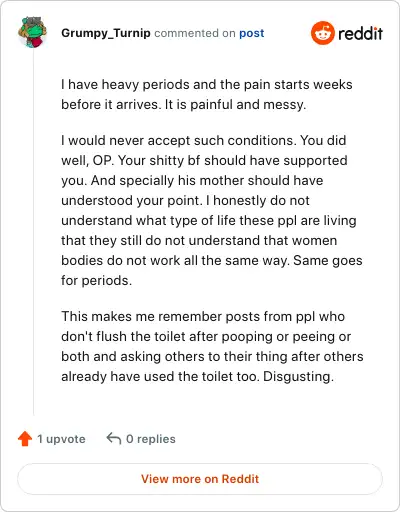Click the line 'This makes me remember posts'
The image size is (400, 512).
(203, 317)
